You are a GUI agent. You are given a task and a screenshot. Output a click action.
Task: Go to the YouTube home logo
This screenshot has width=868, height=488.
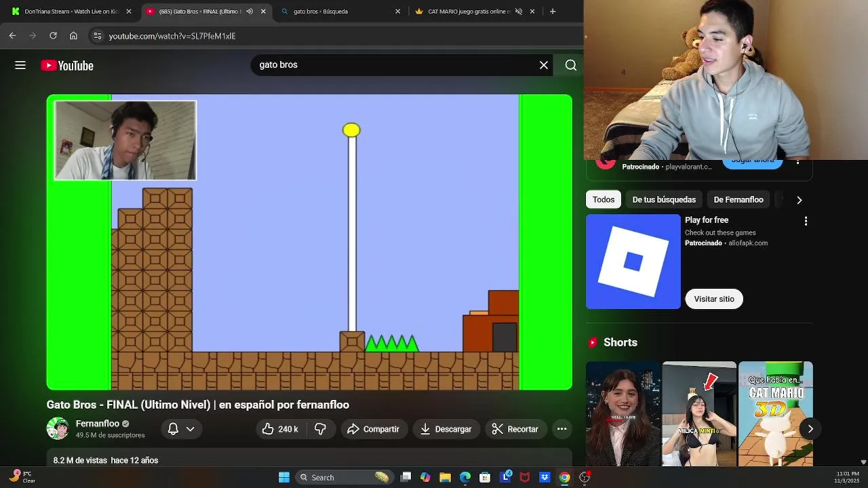[x=67, y=65]
